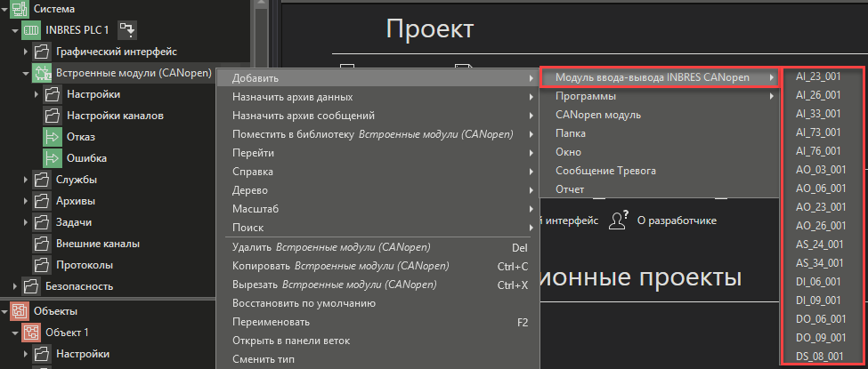Image resolution: width=868 pixels, height=369 pixels.
Task: Click the folder icon of Настройки under CANopen
Action: (x=52, y=94)
